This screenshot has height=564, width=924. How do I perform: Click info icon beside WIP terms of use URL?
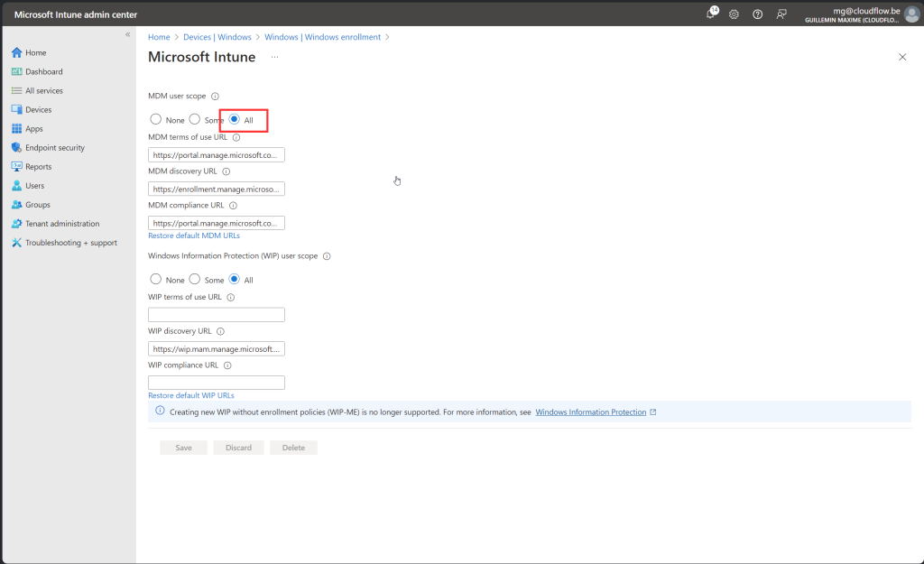pyautogui.click(x=231, y=298)
